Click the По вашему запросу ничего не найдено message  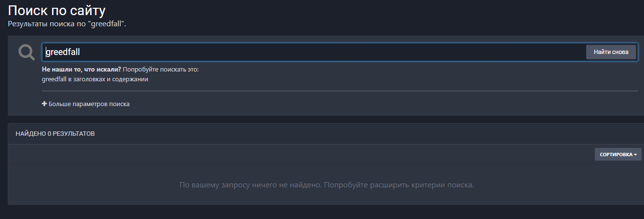pos(326,185)
